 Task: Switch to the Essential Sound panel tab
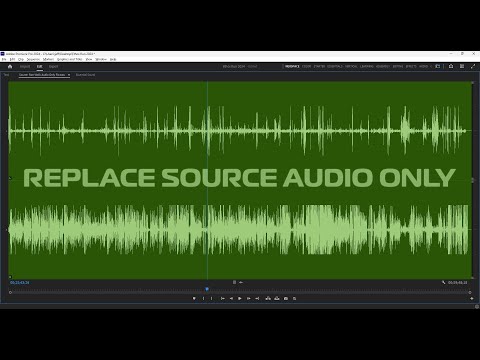pos(85,75)
